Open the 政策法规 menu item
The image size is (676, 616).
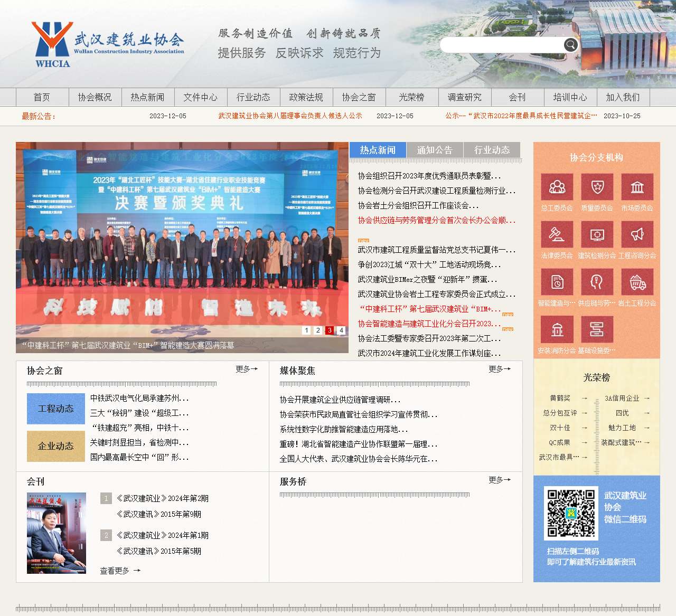coord(306,97)
